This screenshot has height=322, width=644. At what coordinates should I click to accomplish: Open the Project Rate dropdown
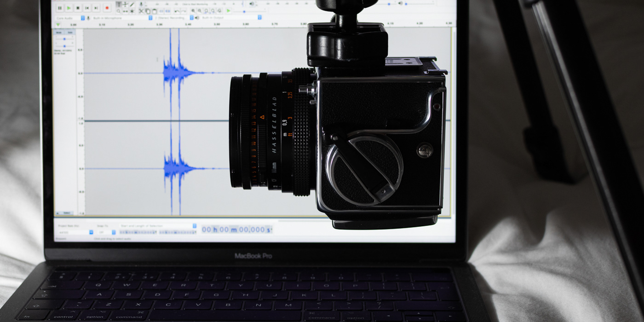coord(75,232)
